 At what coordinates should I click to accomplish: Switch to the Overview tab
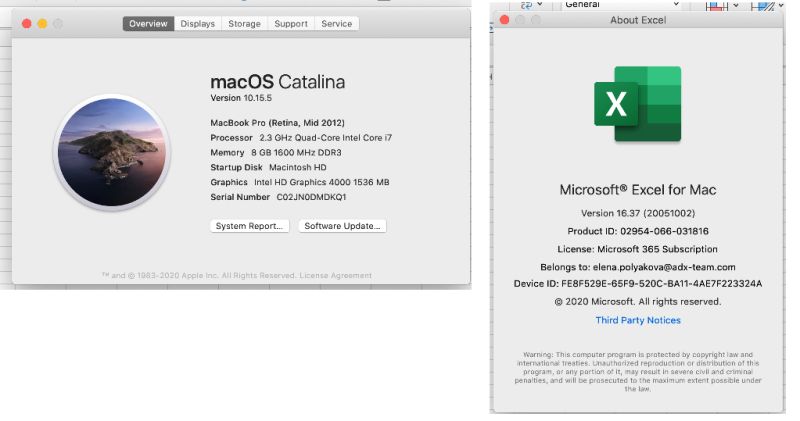(148, 23)
